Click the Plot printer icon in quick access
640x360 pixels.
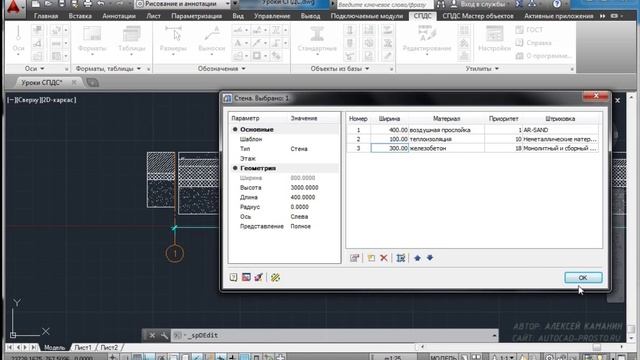pyautogui.click(x=87, y=4)
